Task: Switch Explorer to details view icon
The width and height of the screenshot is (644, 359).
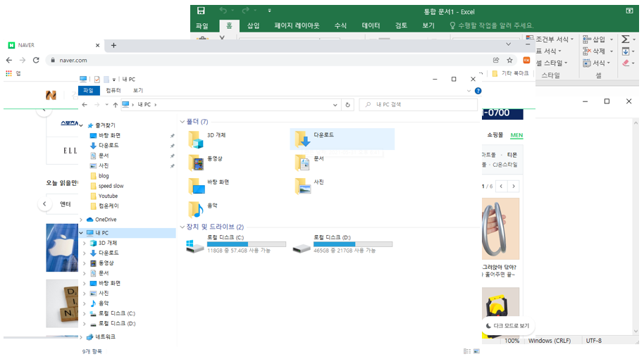Action: coord(467,351)
